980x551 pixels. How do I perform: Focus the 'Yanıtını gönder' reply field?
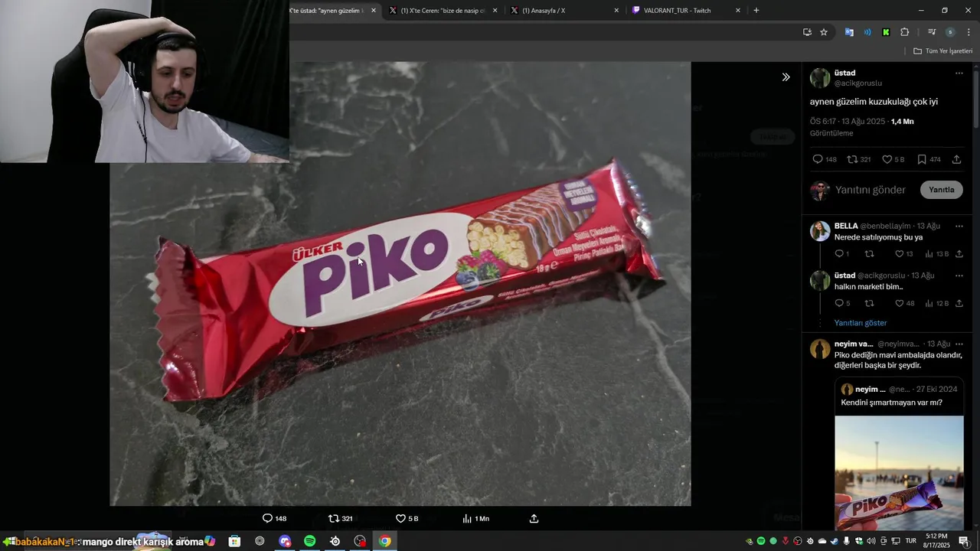click(871, 190)
